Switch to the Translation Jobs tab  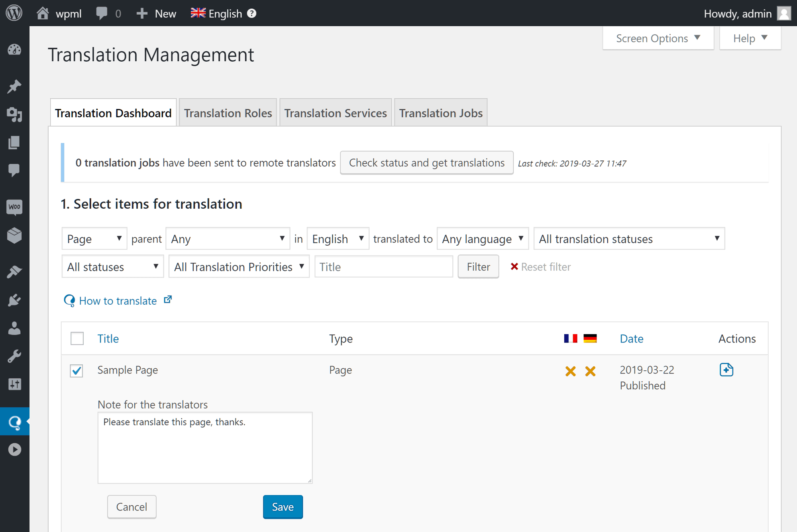tap(440, 113)
